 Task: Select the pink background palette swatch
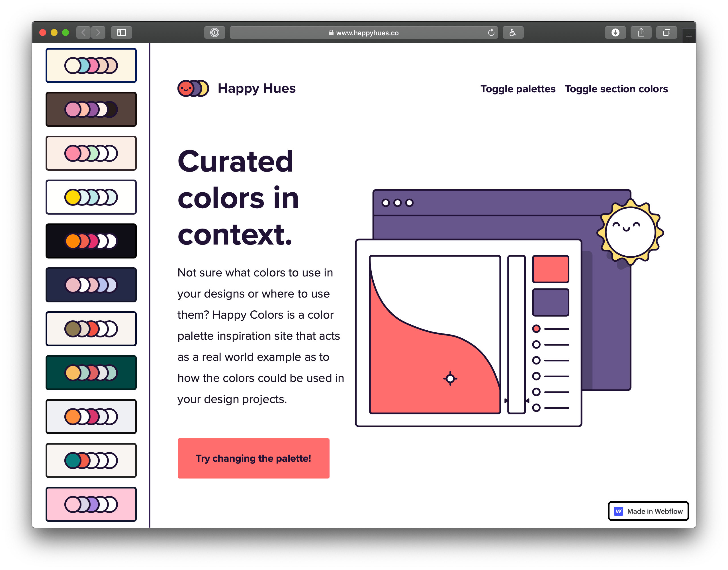coord(91,504)
